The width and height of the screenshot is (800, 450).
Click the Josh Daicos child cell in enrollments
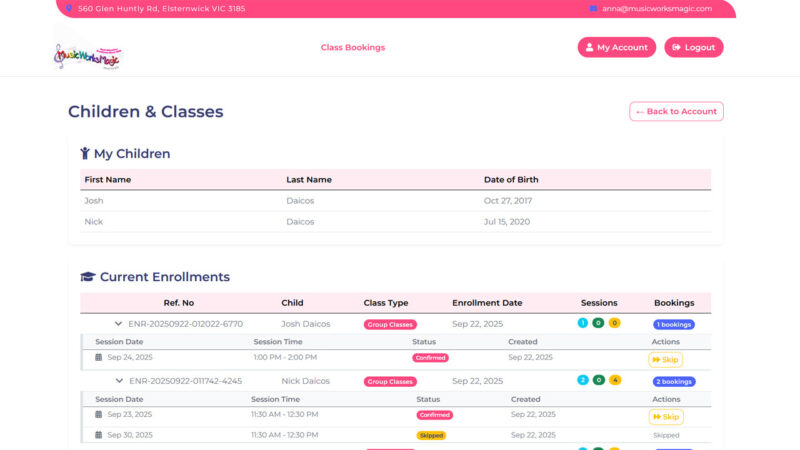tap(306, 324)
